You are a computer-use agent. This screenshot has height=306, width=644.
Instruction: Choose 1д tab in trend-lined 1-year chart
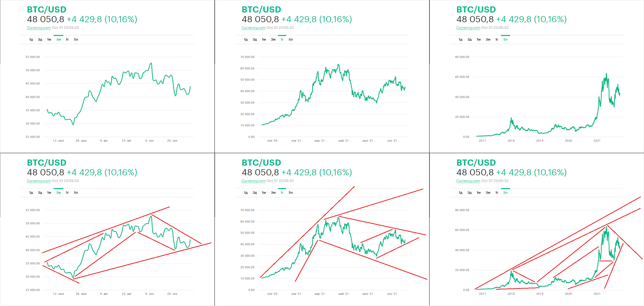246,193
